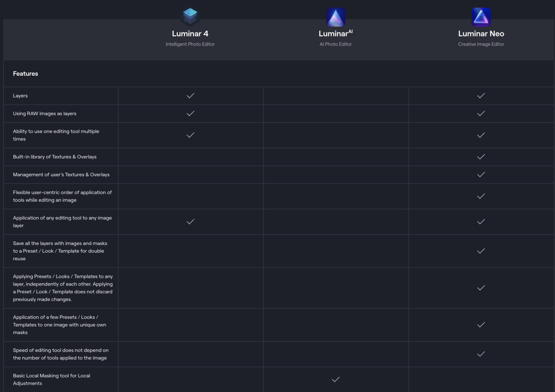Click 'Applying Presets / Looks / Templates to any layer'
This screenshot has height=392, width=555.
pyautogui.click(x=63, y=288)
